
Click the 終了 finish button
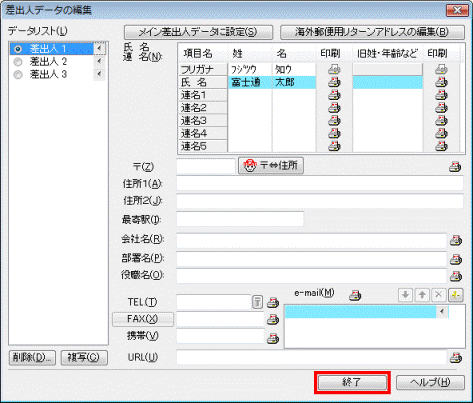[x=352, y=382]
